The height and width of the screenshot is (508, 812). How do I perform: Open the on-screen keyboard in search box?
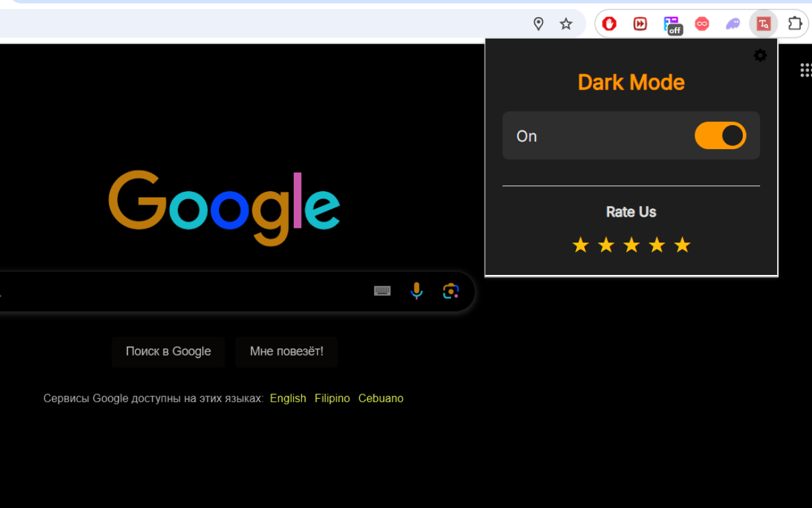(x=383, y=291)
